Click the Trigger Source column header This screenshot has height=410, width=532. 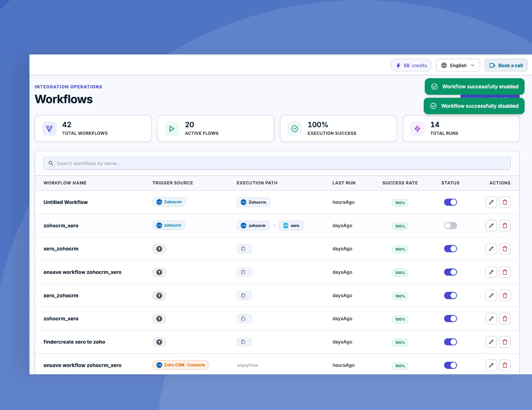coord(173,183)
